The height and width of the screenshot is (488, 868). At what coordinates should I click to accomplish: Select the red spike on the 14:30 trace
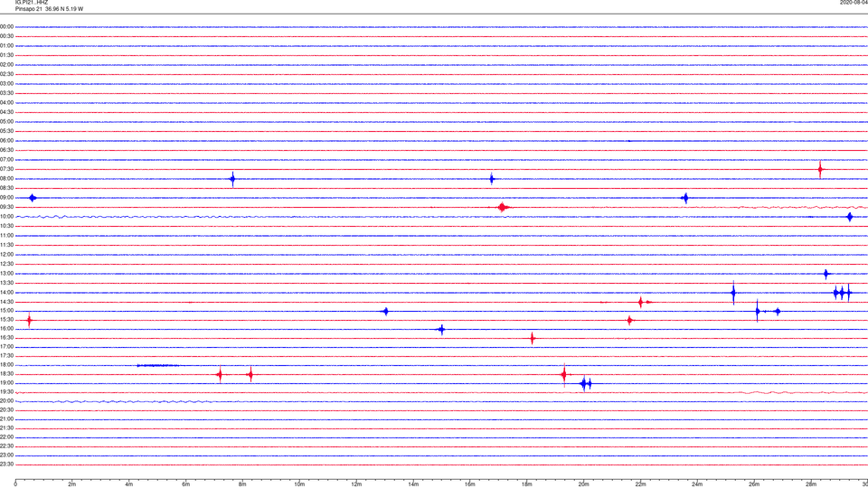click(x=641, y=302)
